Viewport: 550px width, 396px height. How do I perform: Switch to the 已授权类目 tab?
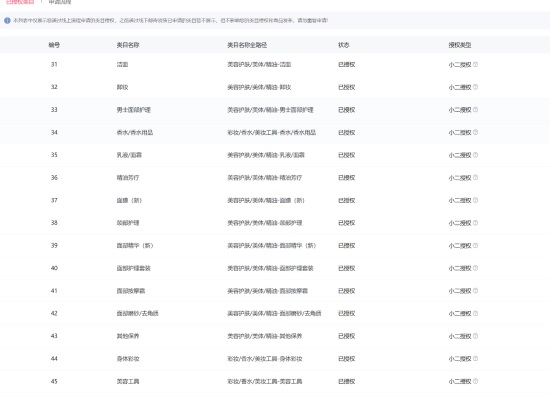click(20, 2)
